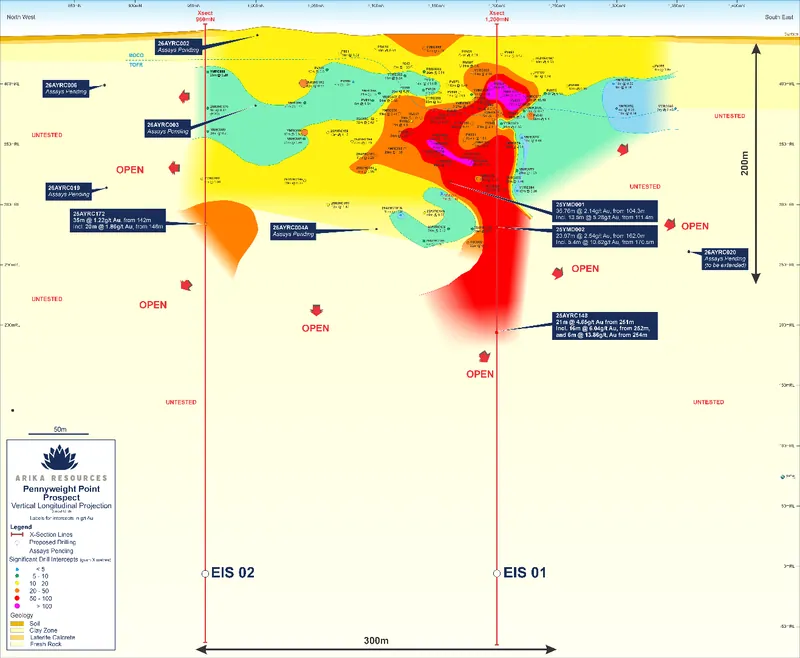Click the 26AYRC020 drill hole point

689,251
